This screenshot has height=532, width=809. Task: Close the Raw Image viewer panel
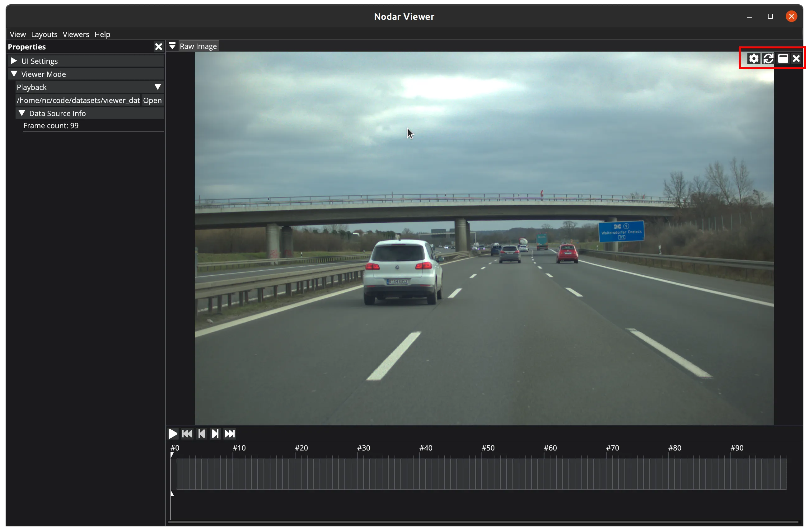click(797, 59)
